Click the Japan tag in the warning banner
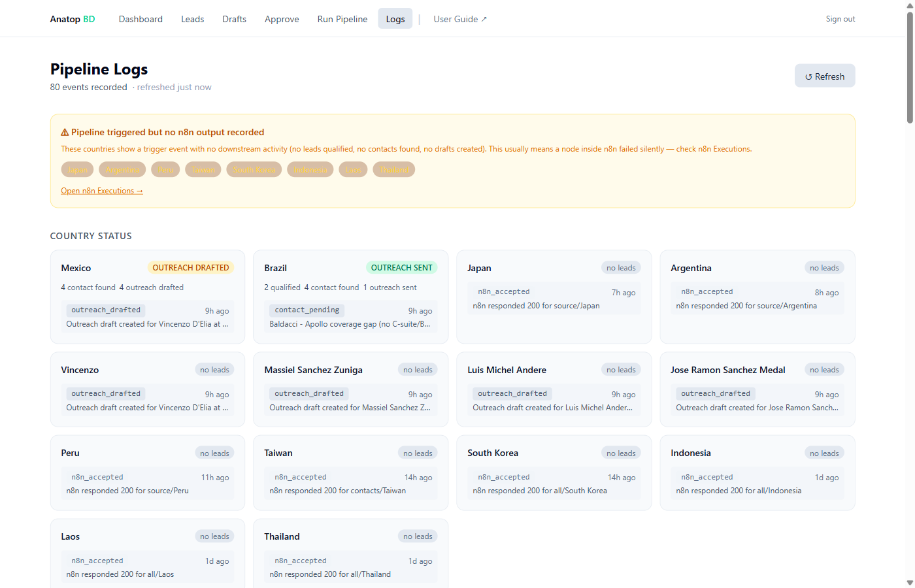Screen dimensions: 915x588 click(78, 169)
